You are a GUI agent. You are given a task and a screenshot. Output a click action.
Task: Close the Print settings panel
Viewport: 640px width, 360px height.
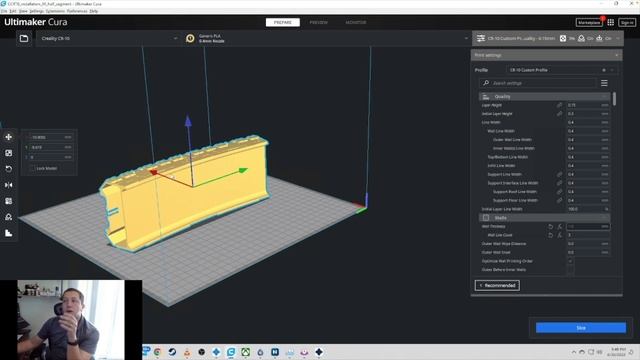point(616,55)
